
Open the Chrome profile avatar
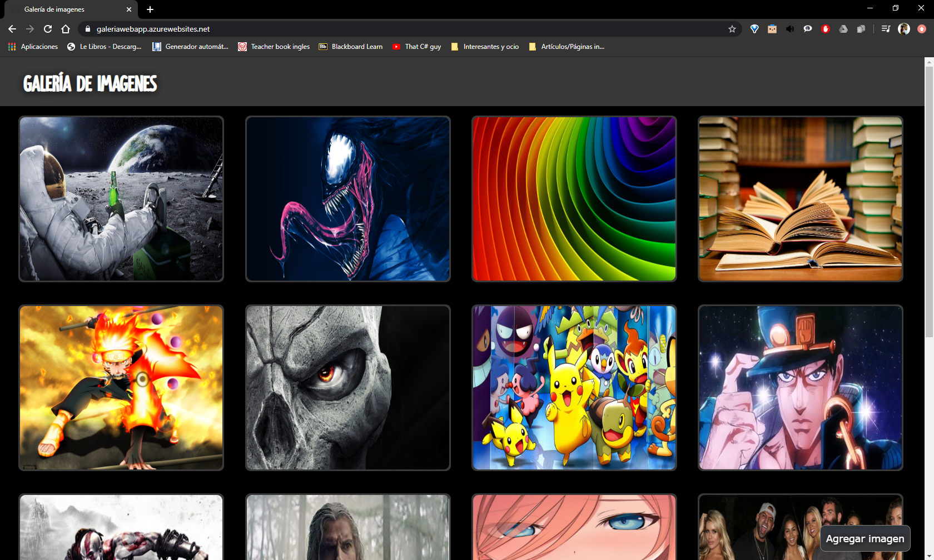click(x=904, y=29)
